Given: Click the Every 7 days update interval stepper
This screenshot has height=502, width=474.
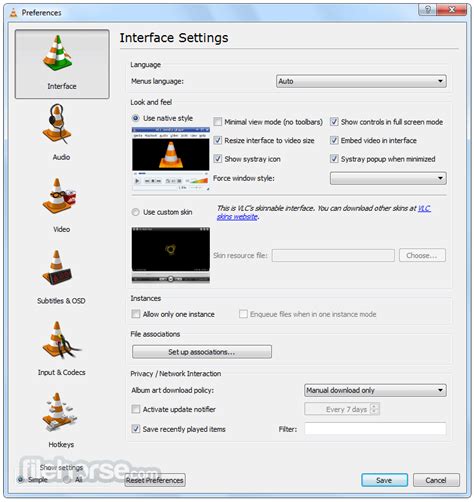Looking at the screenshot, I should [x=342, y=409].
